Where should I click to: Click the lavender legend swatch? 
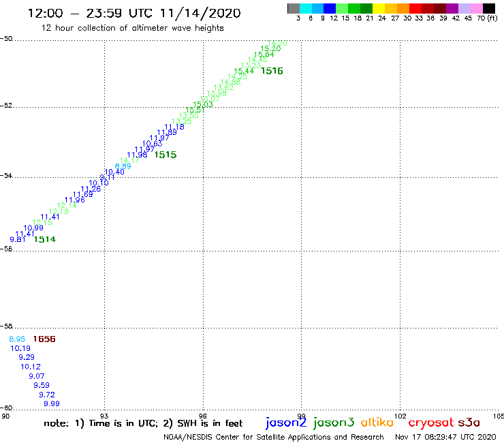(464, 8)
